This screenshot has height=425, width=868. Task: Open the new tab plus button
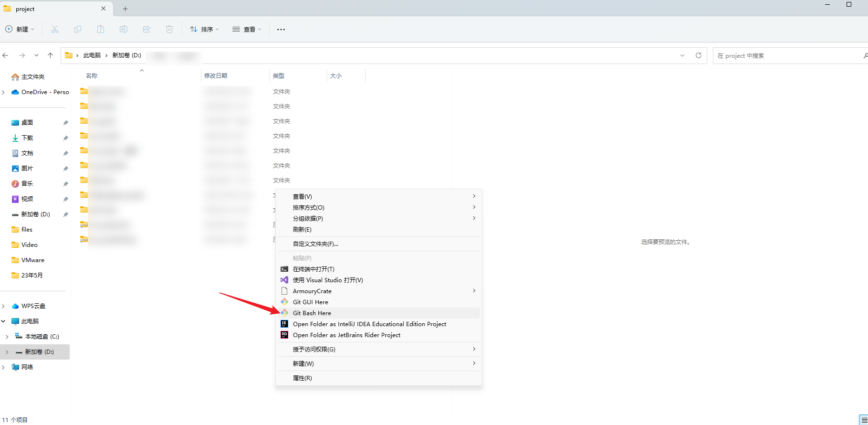pos(125,9)
